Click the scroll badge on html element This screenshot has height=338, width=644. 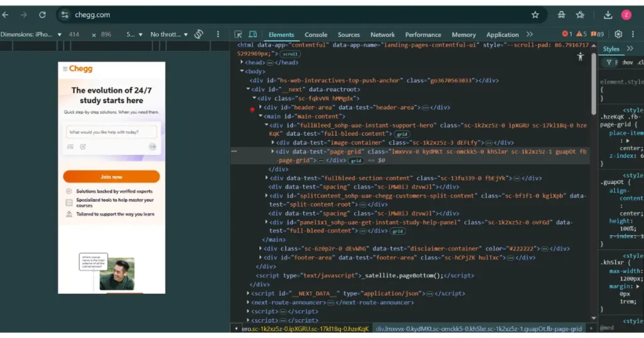tap(290, 54)
